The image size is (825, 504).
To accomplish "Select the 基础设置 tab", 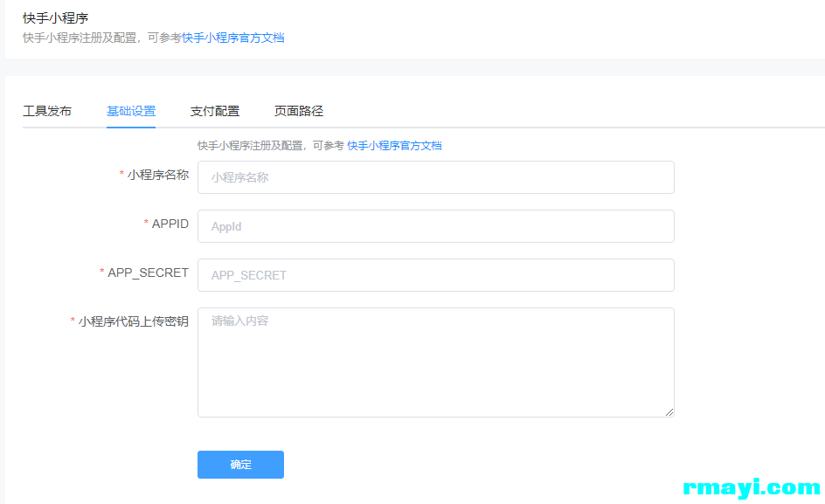I will point(131,111).
